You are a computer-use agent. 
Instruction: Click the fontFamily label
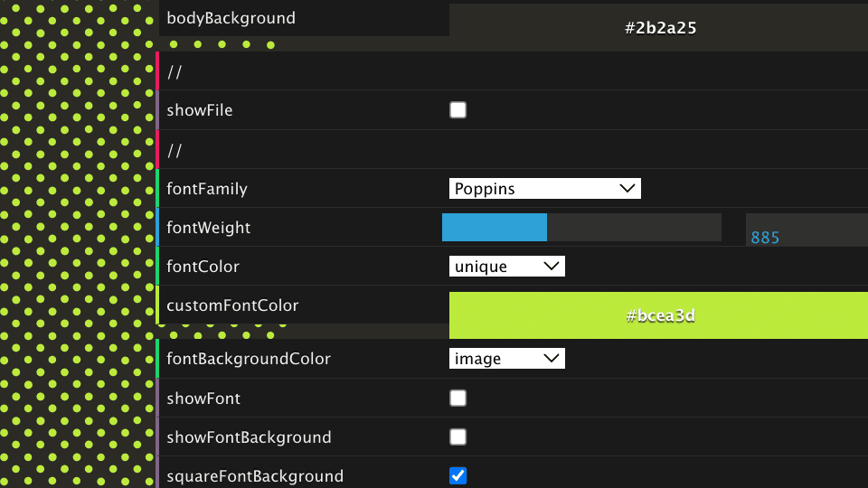pos(207,189)
